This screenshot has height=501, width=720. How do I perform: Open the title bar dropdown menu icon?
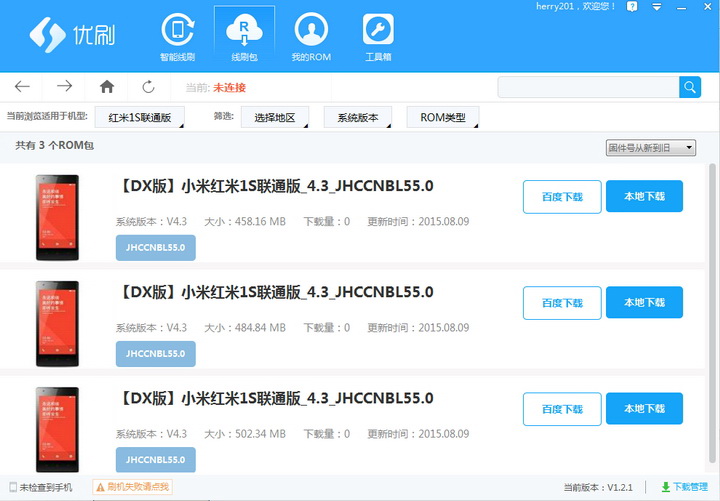pos(657,7)
